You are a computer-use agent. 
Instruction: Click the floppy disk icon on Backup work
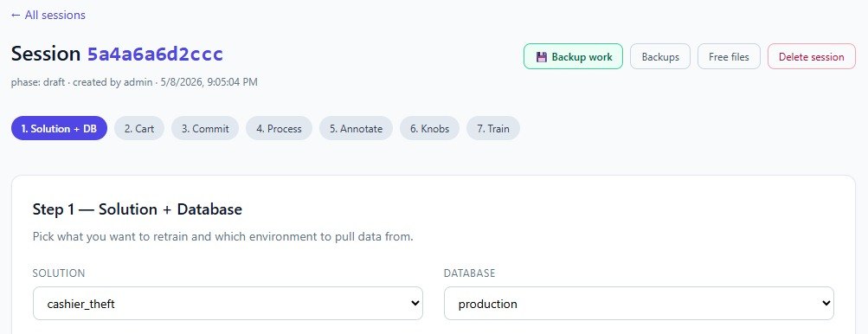[x=542, y=56]
